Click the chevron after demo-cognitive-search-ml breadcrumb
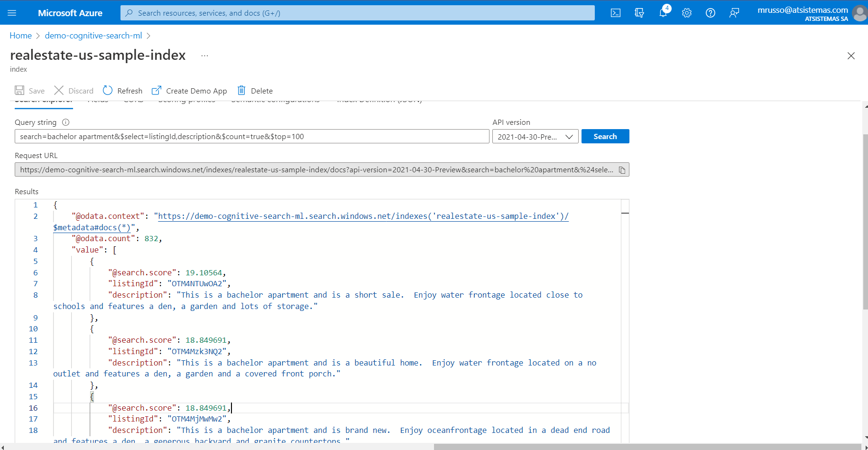 tap(148, 36)
